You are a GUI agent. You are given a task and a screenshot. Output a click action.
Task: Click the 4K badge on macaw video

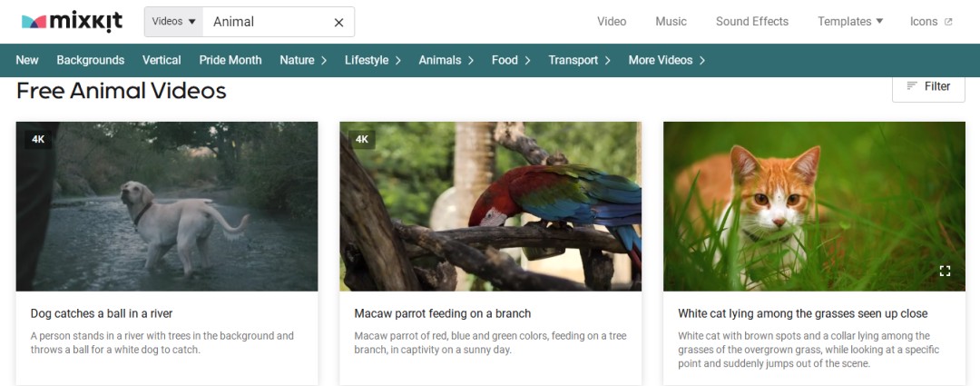(362, 140)
